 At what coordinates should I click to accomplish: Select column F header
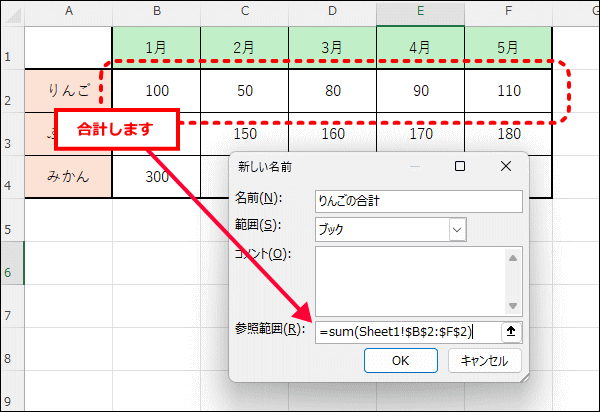click(x=509, y=11)
